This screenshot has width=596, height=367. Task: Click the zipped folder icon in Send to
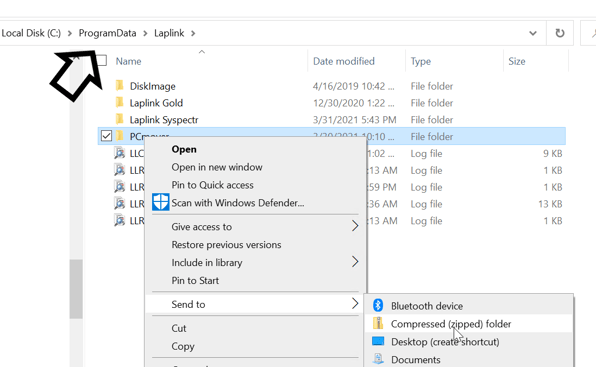click(x=378, y=323)
